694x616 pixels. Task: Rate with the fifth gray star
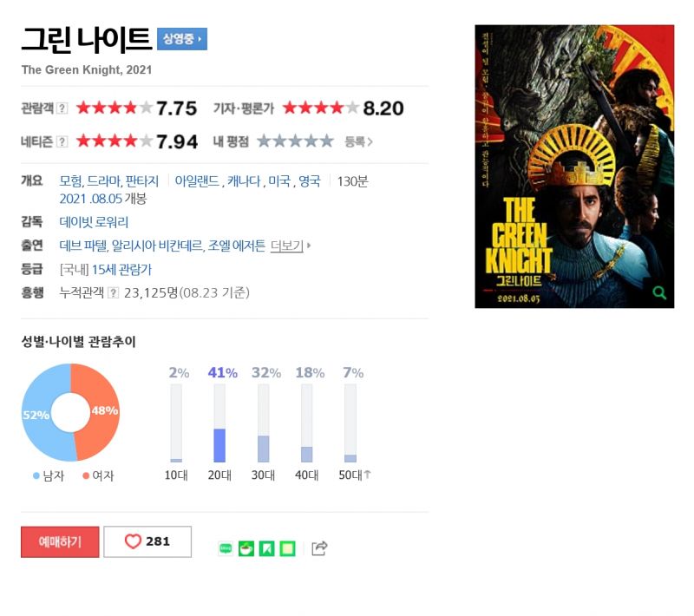(x=327, y=141)
